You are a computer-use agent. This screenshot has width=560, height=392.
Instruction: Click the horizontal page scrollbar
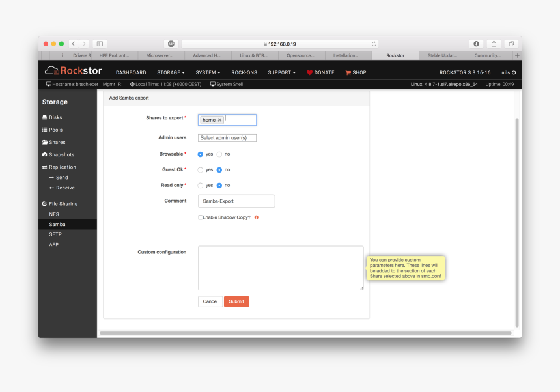coord(305,333)
